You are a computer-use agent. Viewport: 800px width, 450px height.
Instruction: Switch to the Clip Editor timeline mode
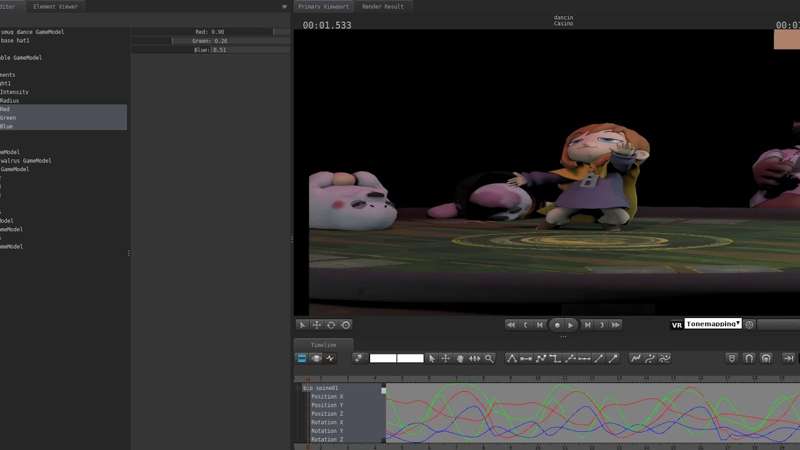point(302,358)
